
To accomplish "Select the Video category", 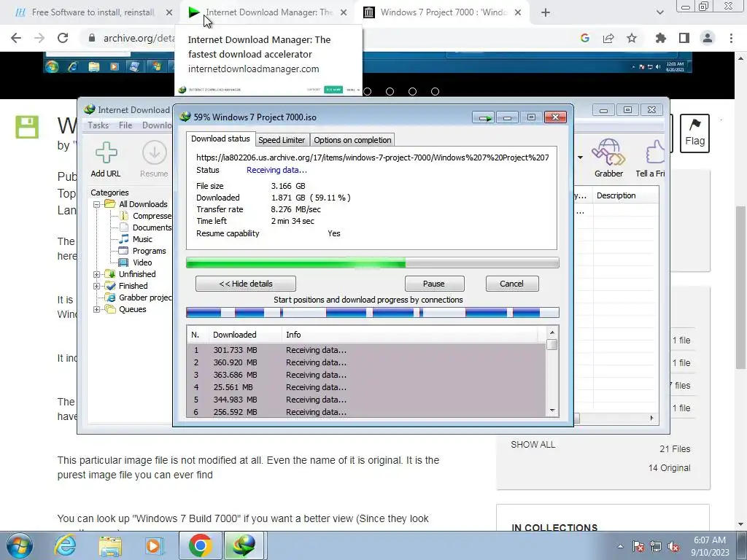I will (x=136, y=262).
